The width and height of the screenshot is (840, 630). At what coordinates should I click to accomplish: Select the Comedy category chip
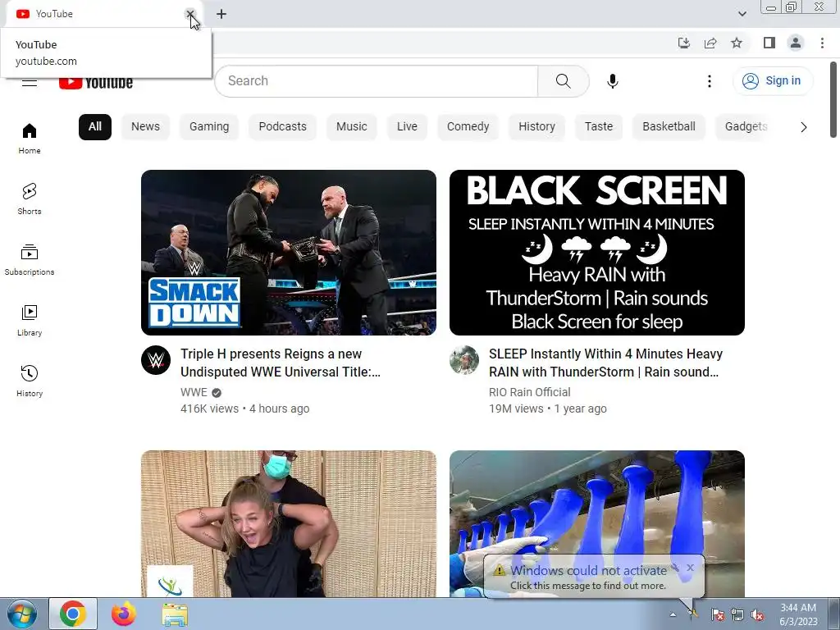click(x=468, y=127)
